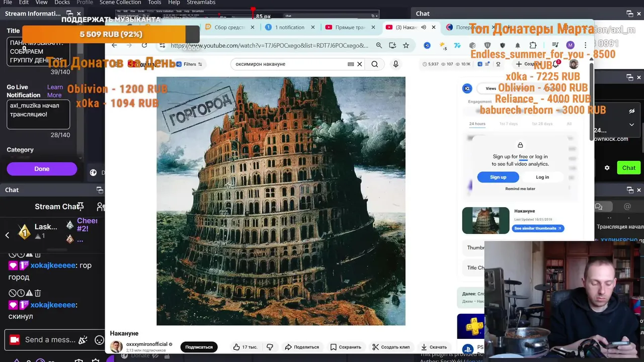Open the Edit menu

24,3
